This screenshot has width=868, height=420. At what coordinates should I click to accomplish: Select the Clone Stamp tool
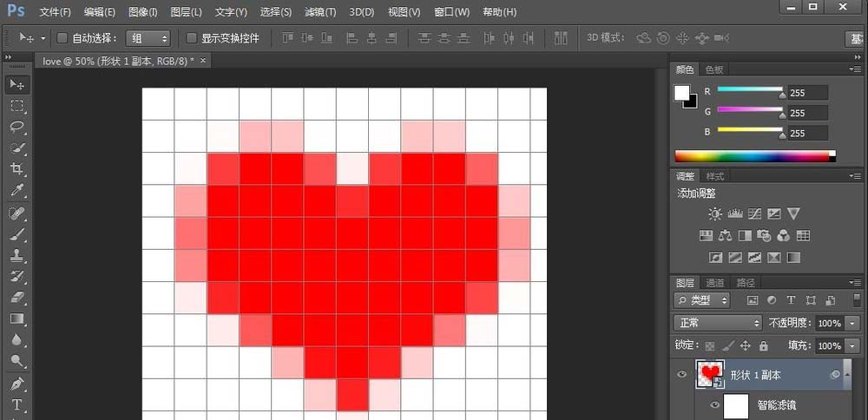16,255
